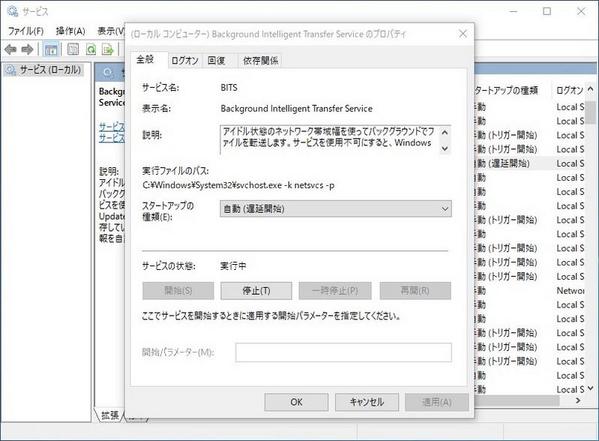This screenshot has width=599, height=441.
Task: Click the Export list toolbar icon
Action: click(108, 49)
